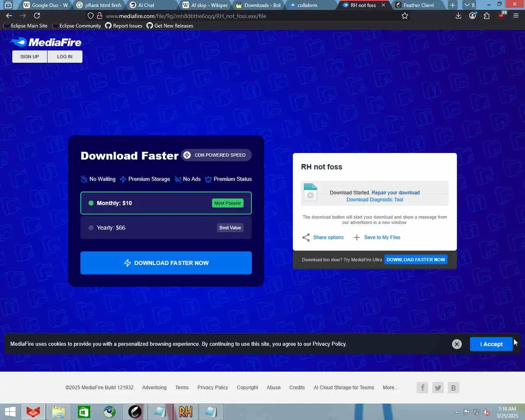Click the file type icon in download box

point(310,192)
